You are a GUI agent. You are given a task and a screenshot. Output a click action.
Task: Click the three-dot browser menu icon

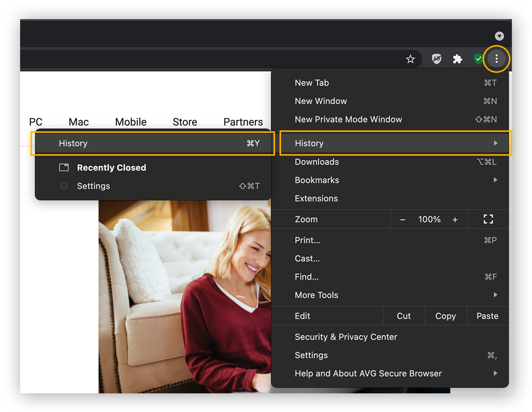coord(497,59)
